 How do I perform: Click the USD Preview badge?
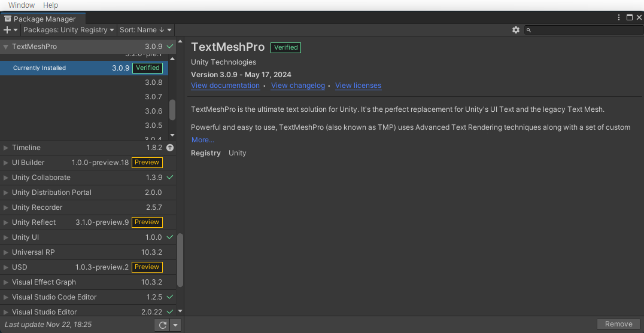[147, 267]
